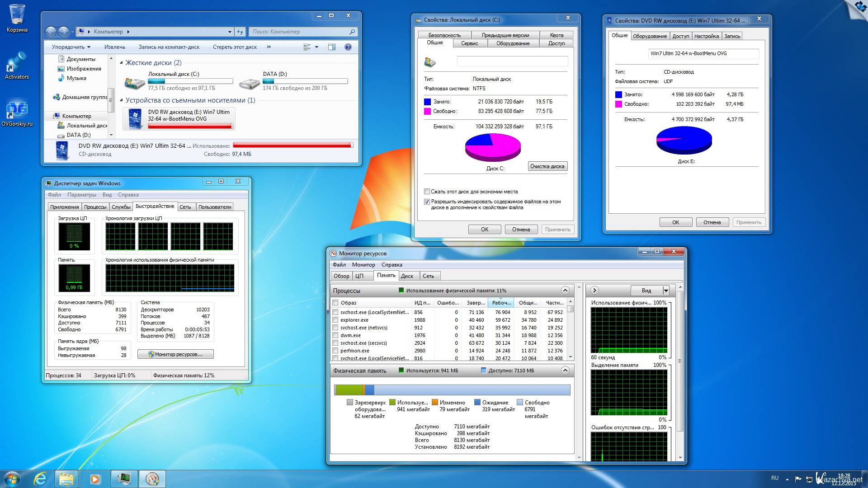Check dwm.exe process checkbox
The width and height of the screenshot is (868, 488).
click(x=335, y=335)
